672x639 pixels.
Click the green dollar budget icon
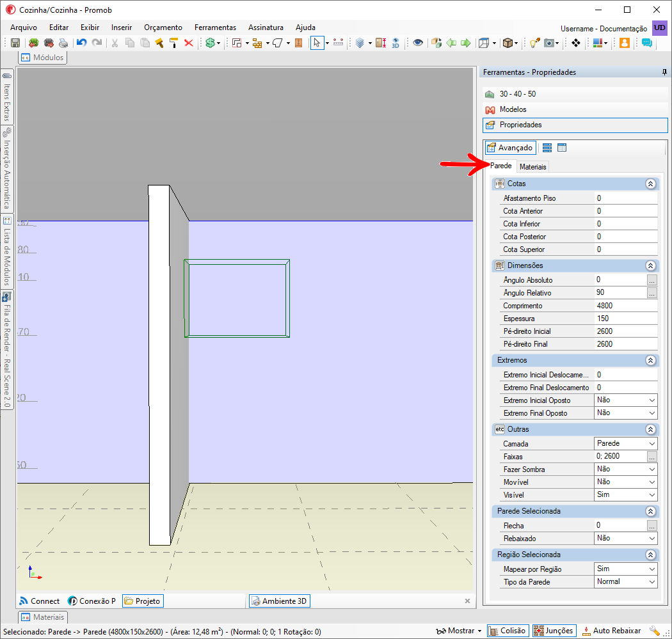pyautogui.click(x=210, y=43)
